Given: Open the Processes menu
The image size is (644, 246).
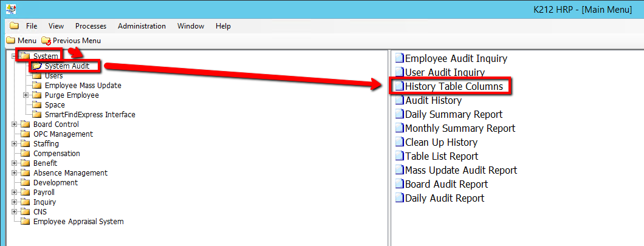Looking at the screenshot, I should pyautogui.click(x=91, y=26).
